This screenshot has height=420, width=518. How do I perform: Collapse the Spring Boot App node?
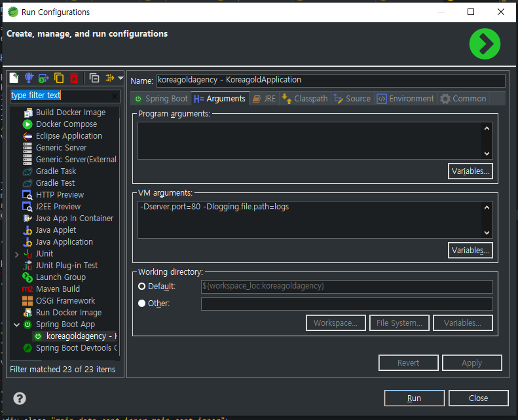16,324
